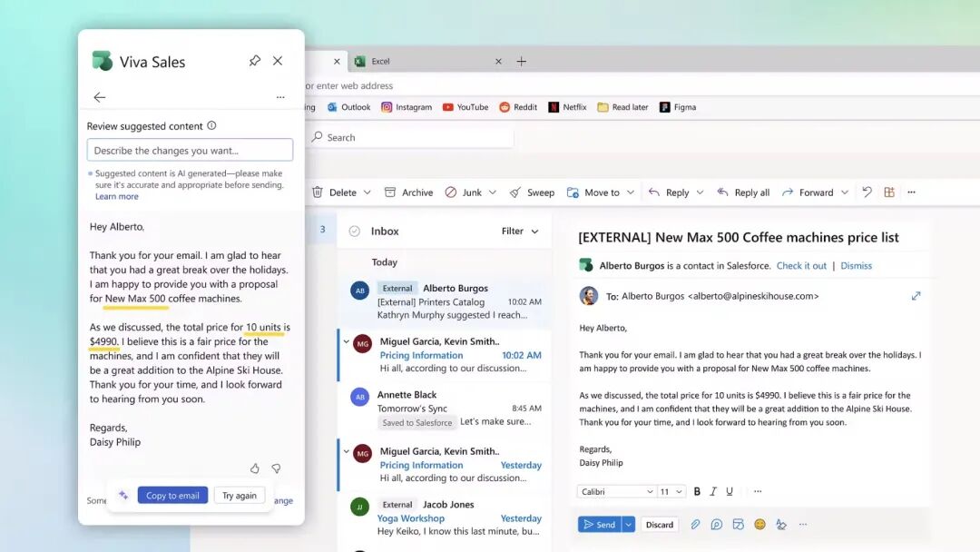
Task: Open the Calibri font dropdown
Action: [x=616, y=491]
